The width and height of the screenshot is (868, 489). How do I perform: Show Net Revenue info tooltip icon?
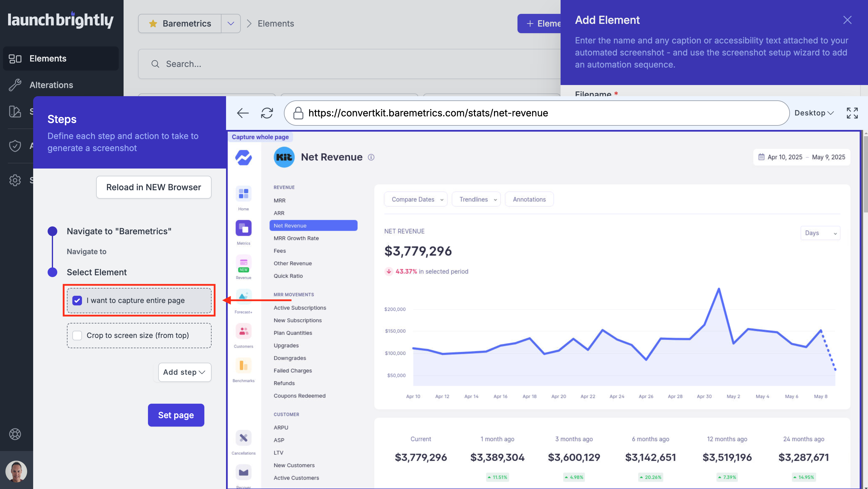coord(371,157)
